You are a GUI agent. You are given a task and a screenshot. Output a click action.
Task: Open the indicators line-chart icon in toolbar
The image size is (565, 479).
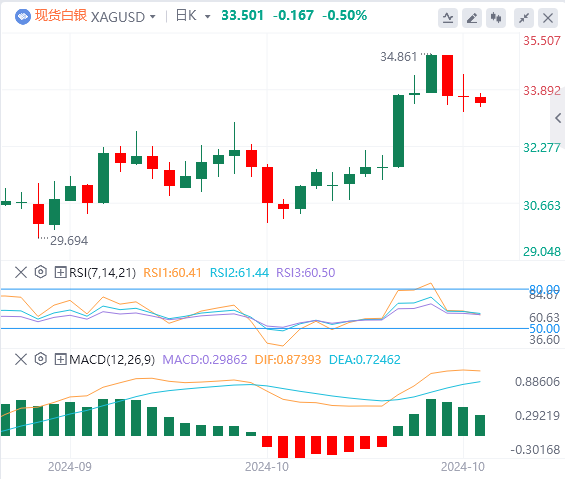coord(448,18)
